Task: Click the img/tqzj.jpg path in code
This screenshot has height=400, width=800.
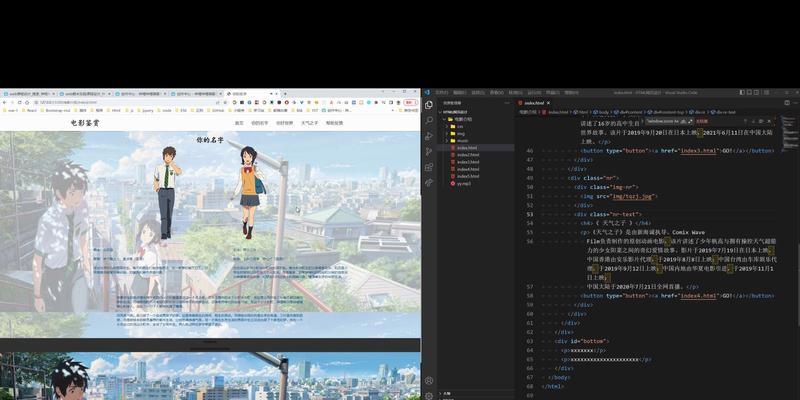Action: (x=633, y=196)
